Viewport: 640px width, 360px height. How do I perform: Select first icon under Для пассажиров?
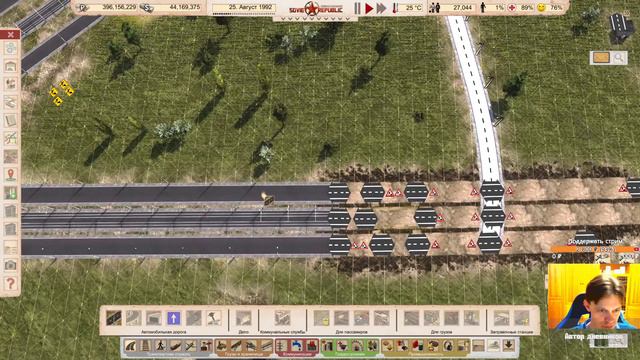(x=322, y=318)
